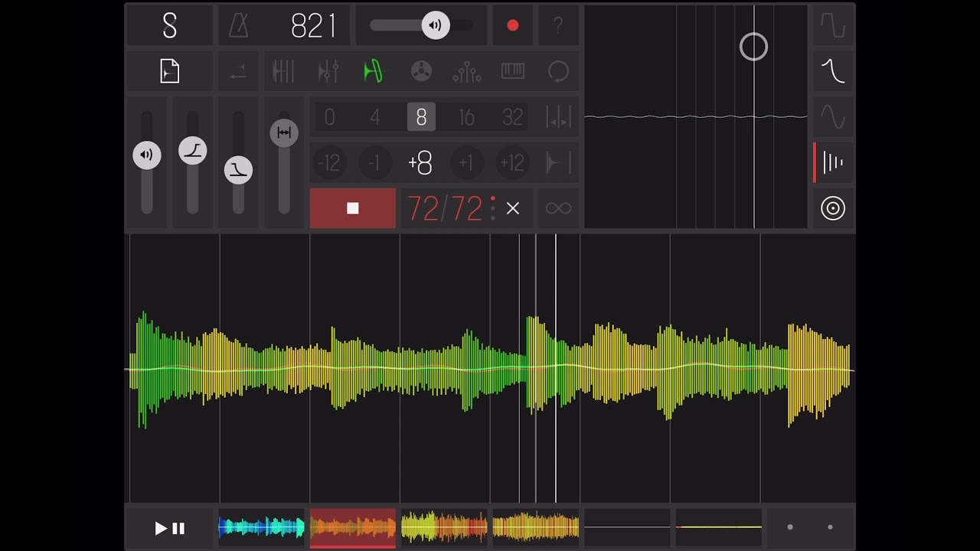Click the play-to-end marker icon
The width and height of the screenshot is (980, 551).
558,163
